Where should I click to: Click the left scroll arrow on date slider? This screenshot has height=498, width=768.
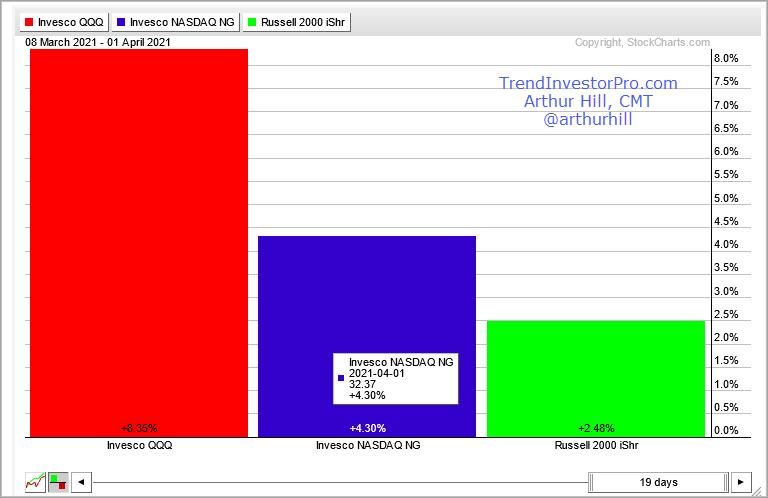(82, 481)
